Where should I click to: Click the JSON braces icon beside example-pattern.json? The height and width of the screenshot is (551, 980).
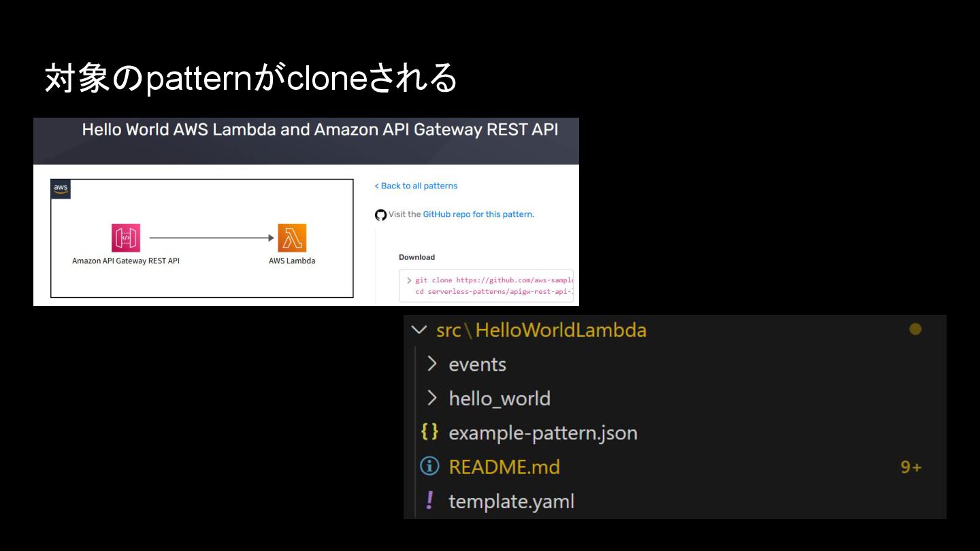pyautogui.click(x=429, y=432)
